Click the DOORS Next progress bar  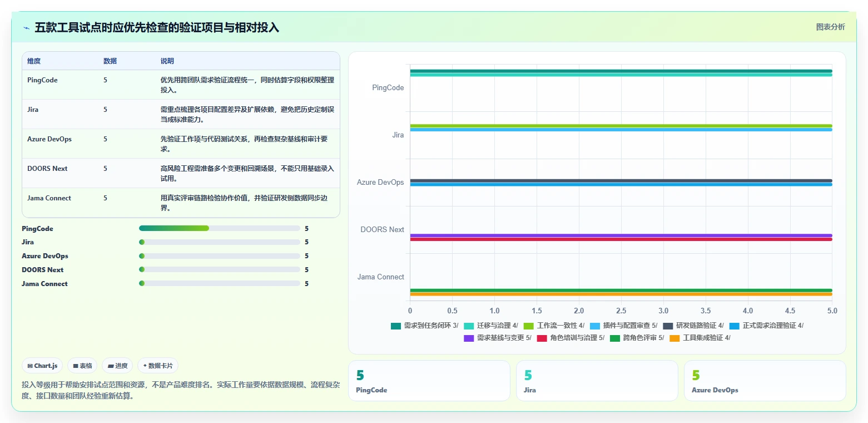click(220, 269)
